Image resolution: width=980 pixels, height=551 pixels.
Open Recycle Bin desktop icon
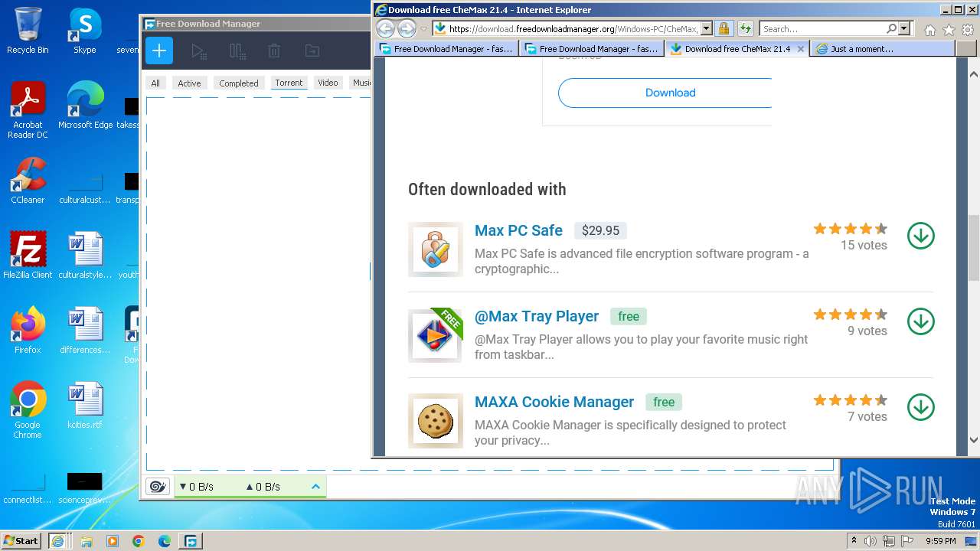pyautogui.click(x=28, y=31)
